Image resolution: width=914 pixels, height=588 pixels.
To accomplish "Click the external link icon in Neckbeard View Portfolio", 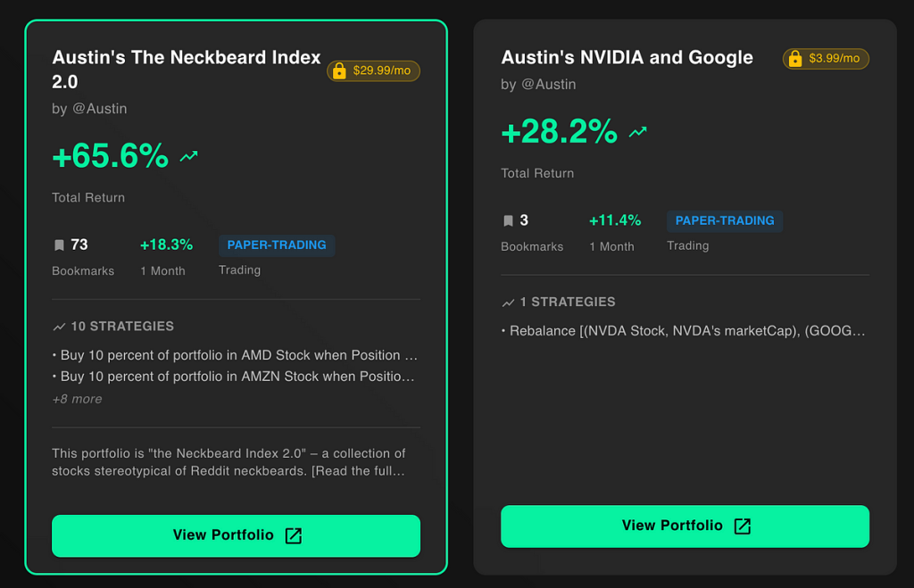I will tap(293, 535).
